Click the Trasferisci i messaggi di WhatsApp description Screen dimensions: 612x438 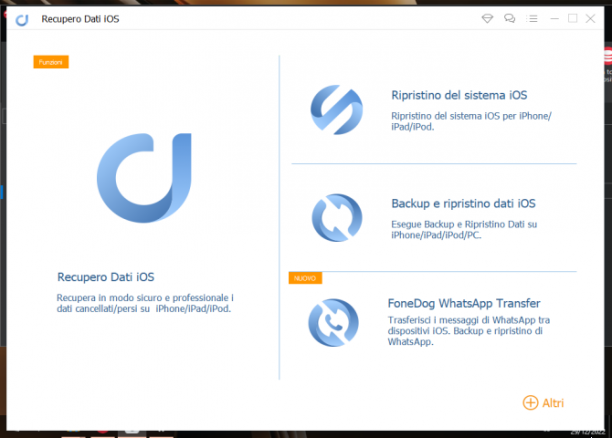pyautogui.click(x=469, y=331)
